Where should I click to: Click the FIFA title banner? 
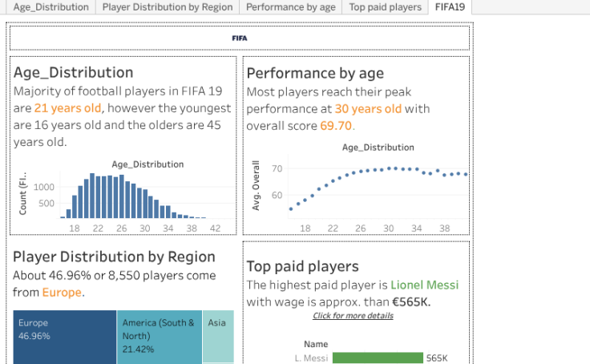pyautogui.click(x=240, y=38)
